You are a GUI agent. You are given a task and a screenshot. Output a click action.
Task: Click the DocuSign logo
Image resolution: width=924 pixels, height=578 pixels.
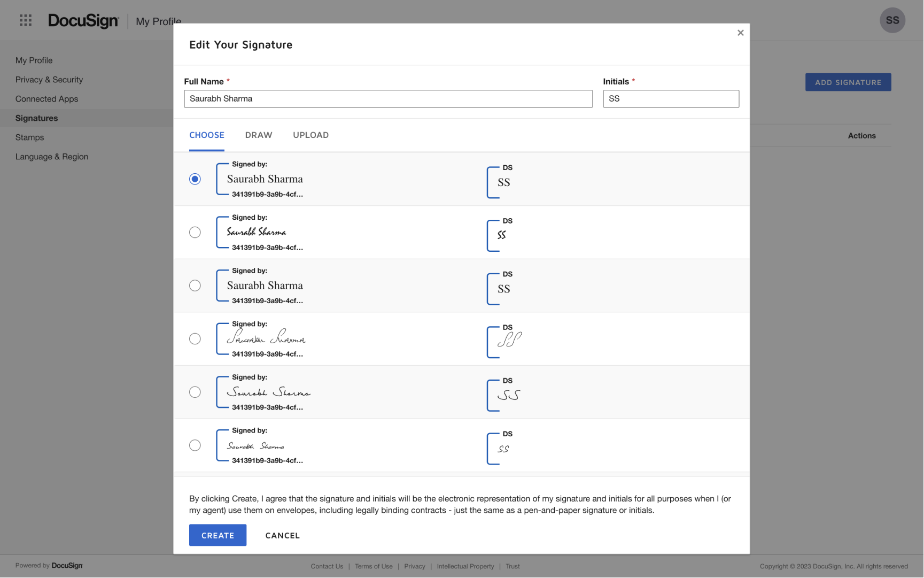[x=83, y=21]
